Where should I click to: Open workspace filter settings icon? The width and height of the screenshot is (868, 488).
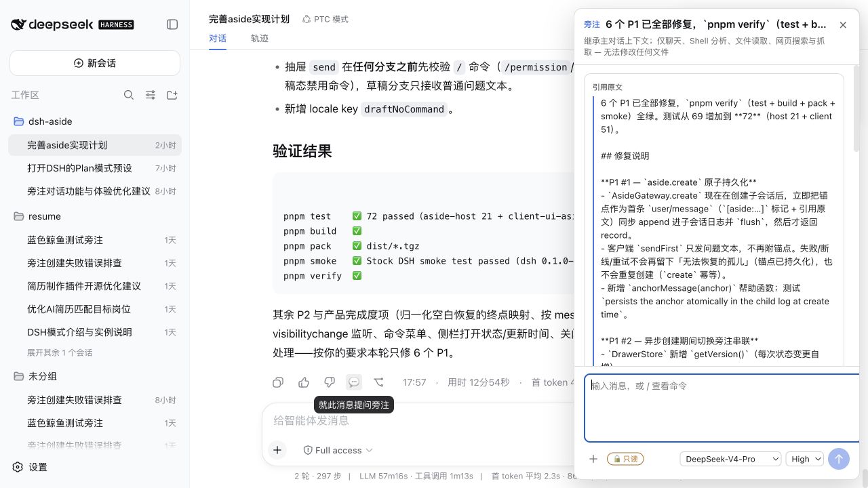(151, 95)
